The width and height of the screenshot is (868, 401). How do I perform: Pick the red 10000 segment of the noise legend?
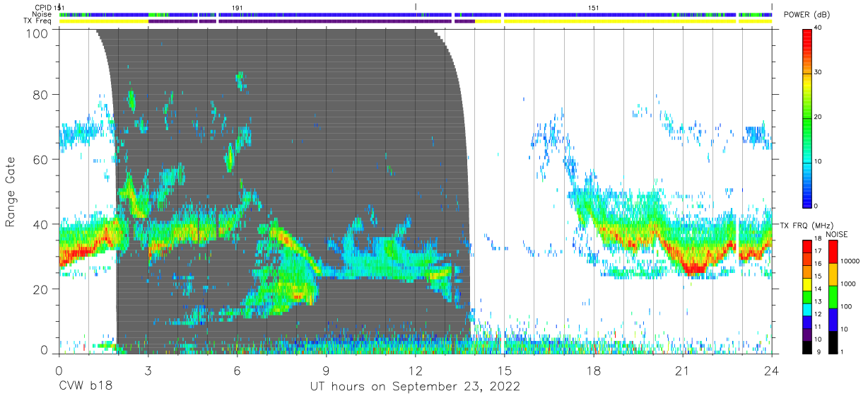click(833, 252)
